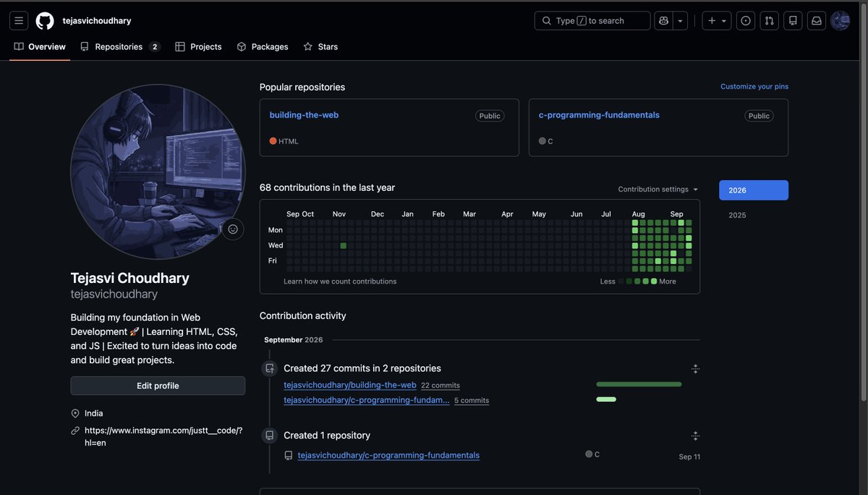Click the 'Sep 11' repository date

pos(689,457)
